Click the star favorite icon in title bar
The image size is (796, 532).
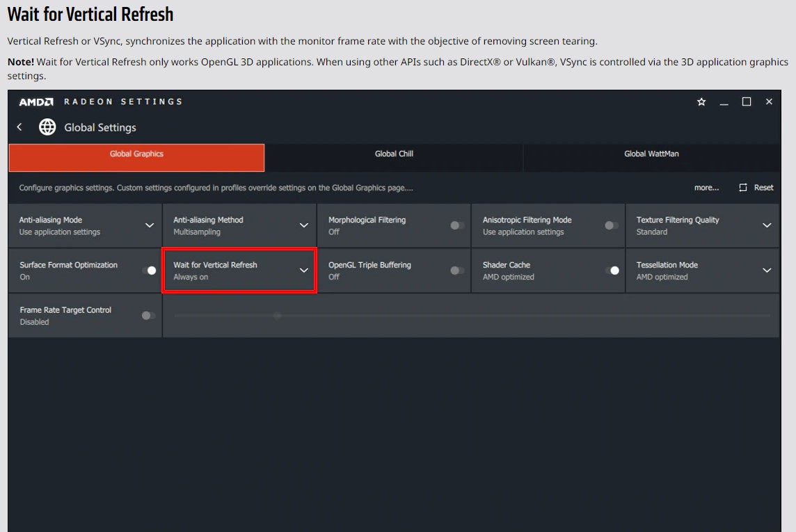[701, 102]
